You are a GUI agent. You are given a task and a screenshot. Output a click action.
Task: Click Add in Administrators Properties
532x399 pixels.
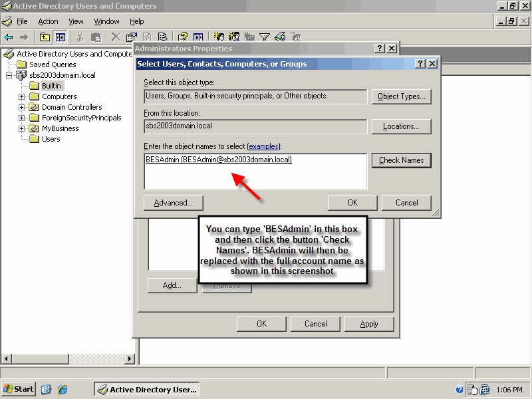tap(172, 285)
